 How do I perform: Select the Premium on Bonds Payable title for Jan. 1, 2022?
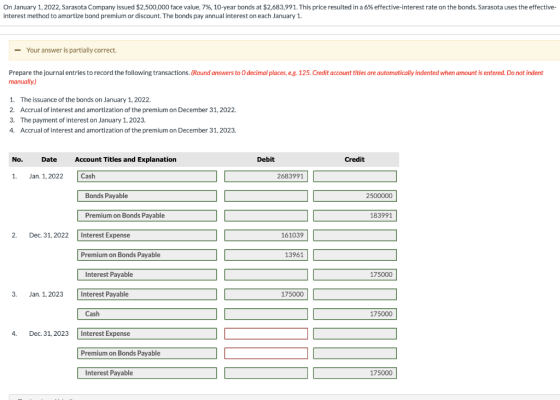click(x=147, y=216)
